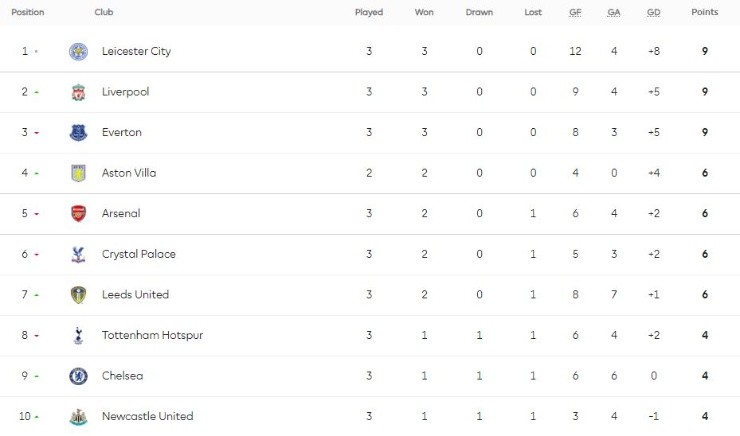Click the Leicester City club crest

78,51
